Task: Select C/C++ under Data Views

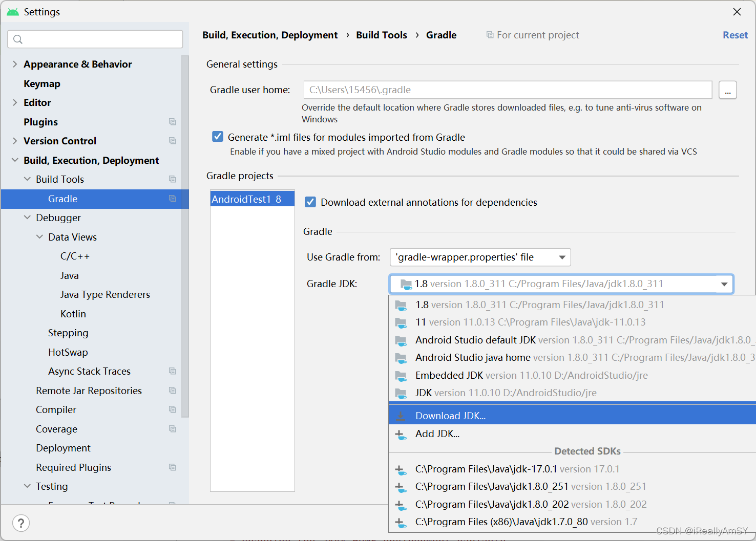Action: point(75,256)
